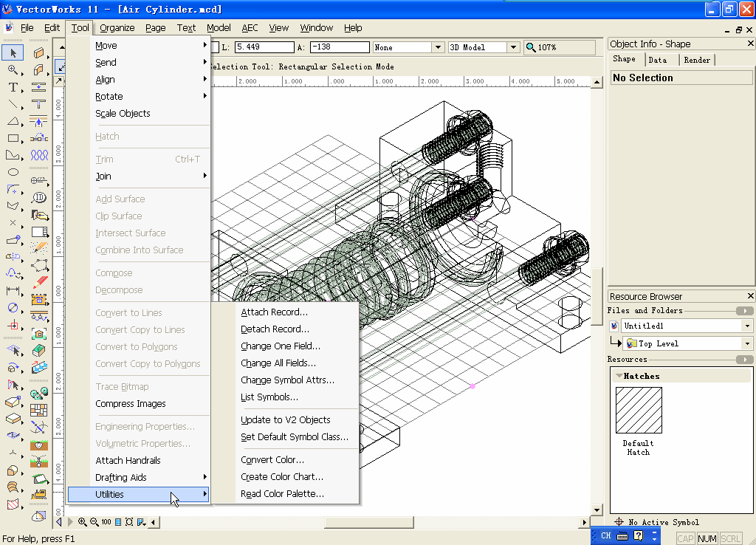Pick the brick hardscape tool
This screenshot has height=545, width=756.
pos(38,410)
